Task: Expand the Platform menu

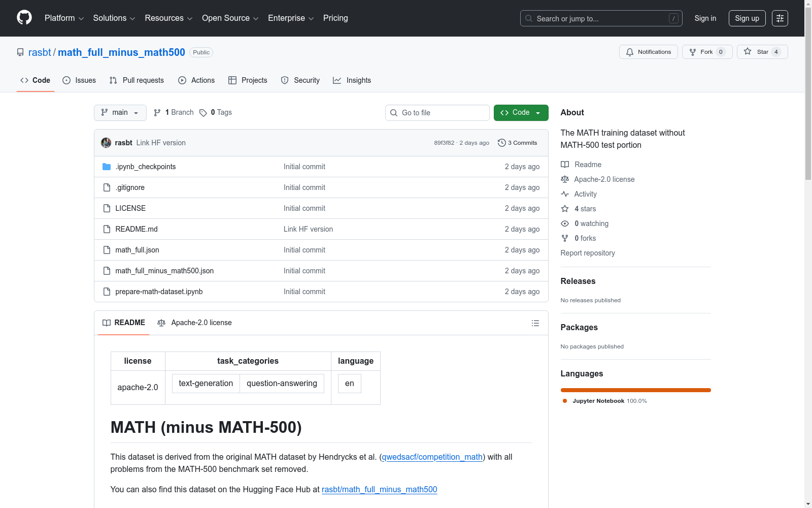Action: pyautogui.click(x=64, y=18)
